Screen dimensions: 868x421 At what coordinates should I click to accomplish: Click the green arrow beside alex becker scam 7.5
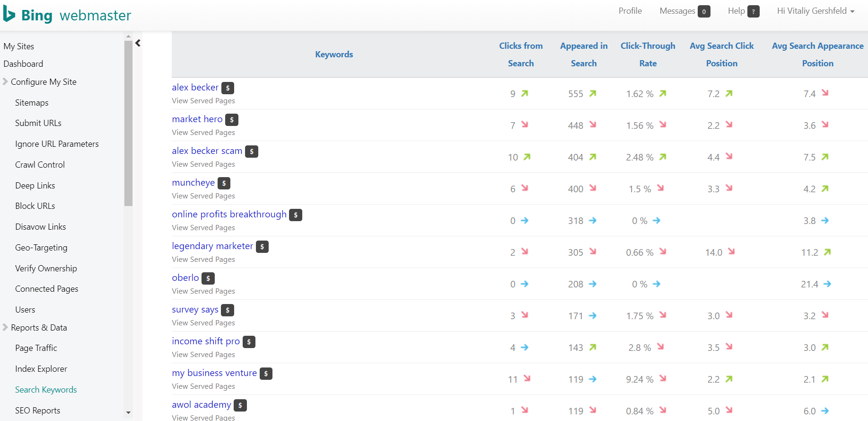pyautogui.click(x=825, y=157)
